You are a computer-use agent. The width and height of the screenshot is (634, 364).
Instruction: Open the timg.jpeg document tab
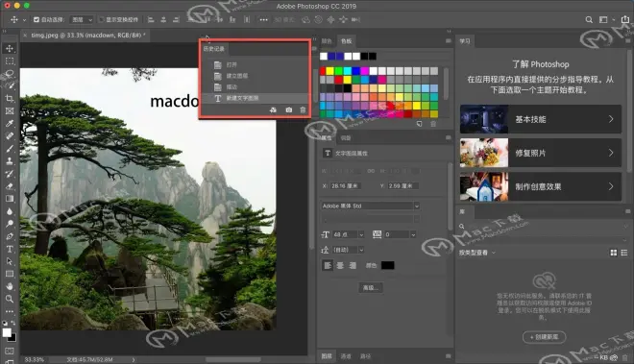(85, 36)
